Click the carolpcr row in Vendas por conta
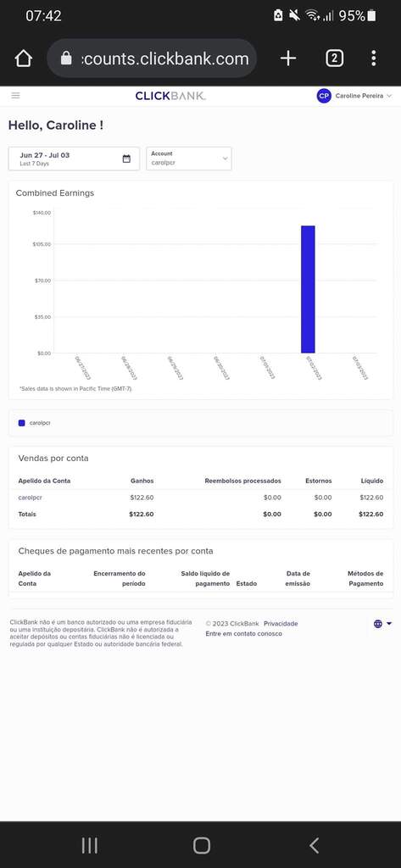Viewport: 401px width, 868px height. point(200,498)
